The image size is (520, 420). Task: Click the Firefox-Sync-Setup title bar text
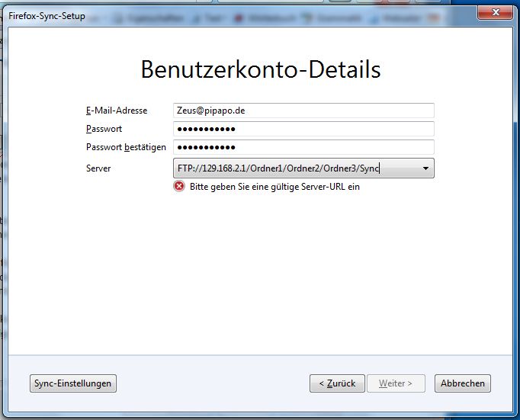(47, 15)
